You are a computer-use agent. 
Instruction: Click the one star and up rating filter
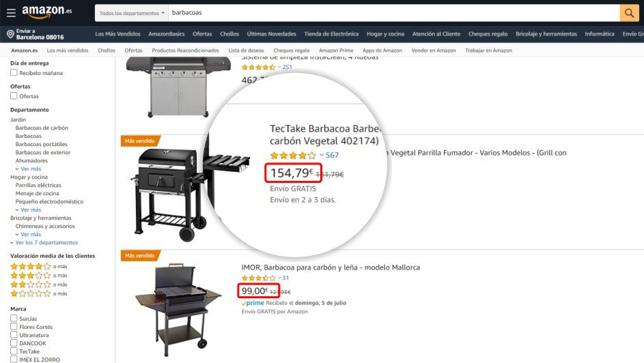click(39, 293)
